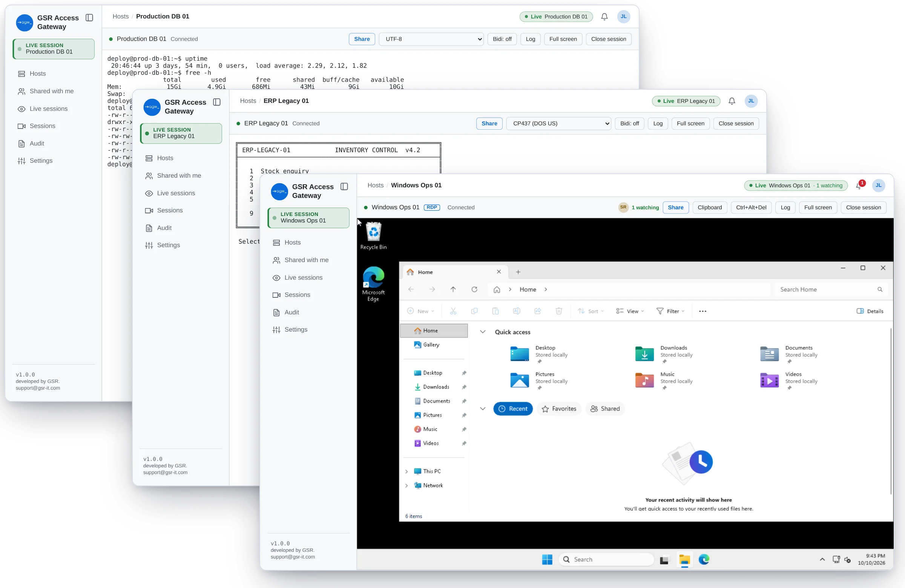Click Ctrl+Alt+Del button in Windows Ops

click(x=751, y=208)
